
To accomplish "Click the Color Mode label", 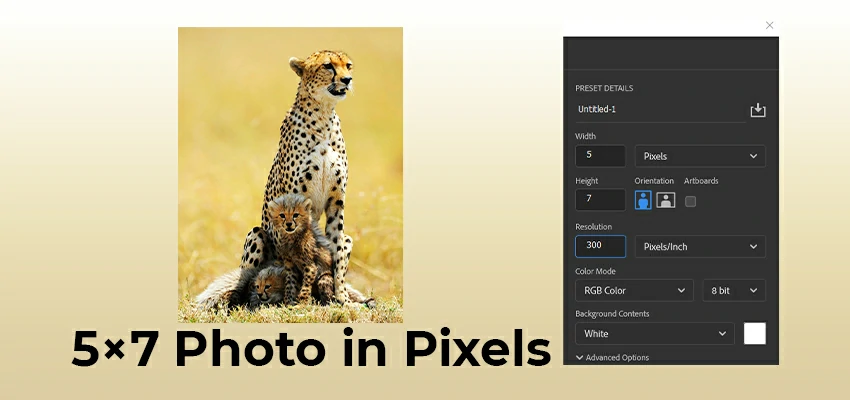I will point(595,271).
